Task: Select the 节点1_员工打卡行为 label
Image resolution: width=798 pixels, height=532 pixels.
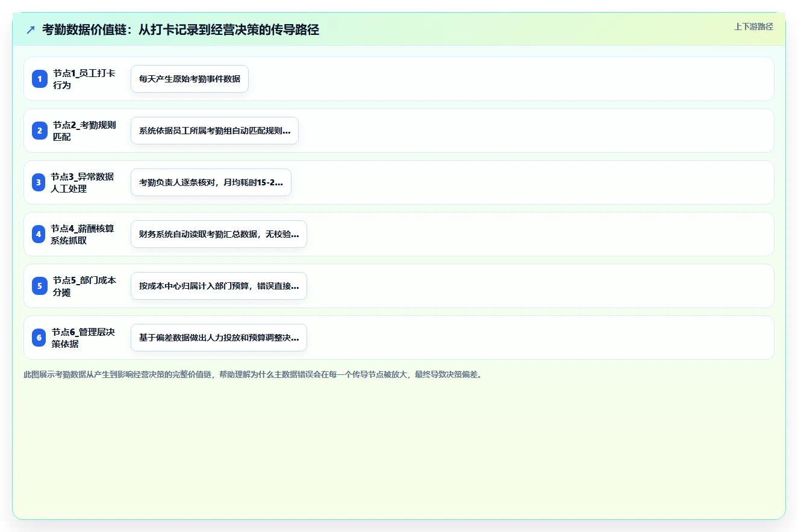Action: (84, 79)
